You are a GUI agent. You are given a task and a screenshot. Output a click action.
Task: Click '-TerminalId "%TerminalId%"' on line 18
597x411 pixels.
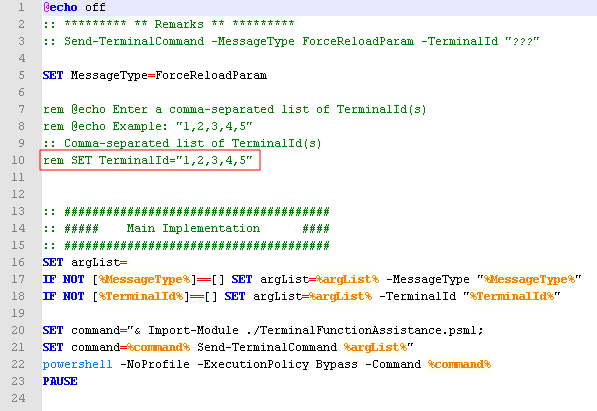pyautogui.click(x=470, y=296)
